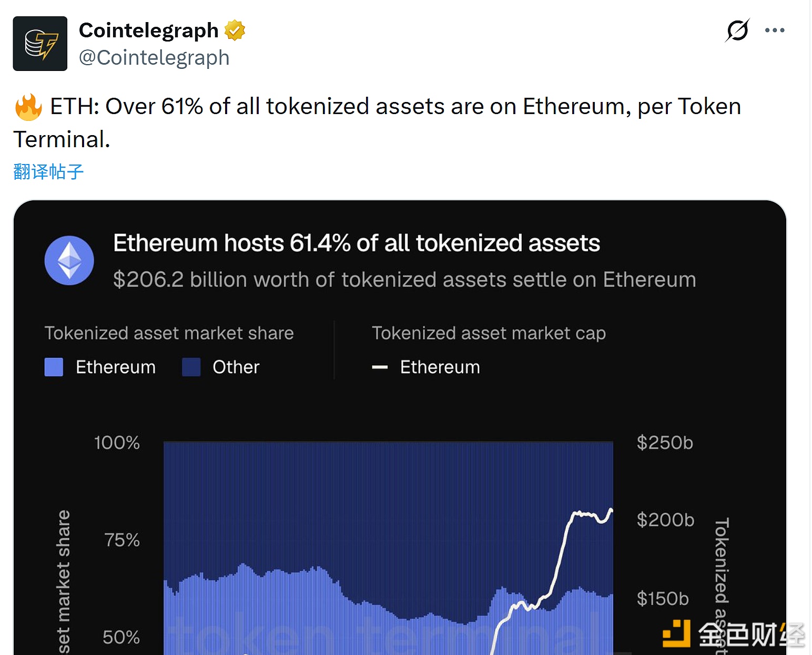The height and width of the screenshot is (655, 812).
Task: Click the fire emoji in tweet
Action: tap(28, 107)
